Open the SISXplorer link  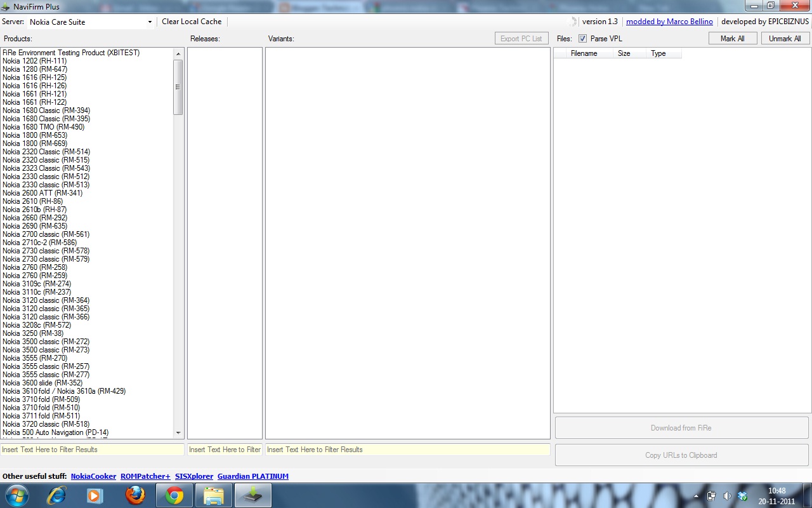point(194,476)
